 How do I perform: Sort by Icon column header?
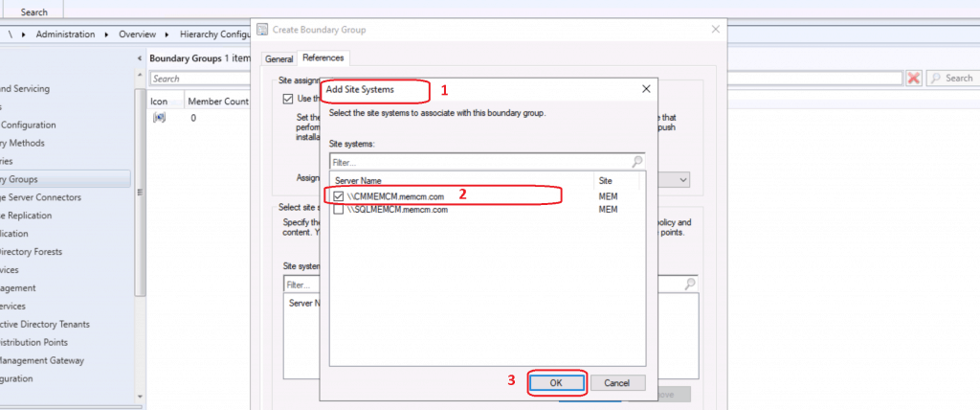click(160, 101)
